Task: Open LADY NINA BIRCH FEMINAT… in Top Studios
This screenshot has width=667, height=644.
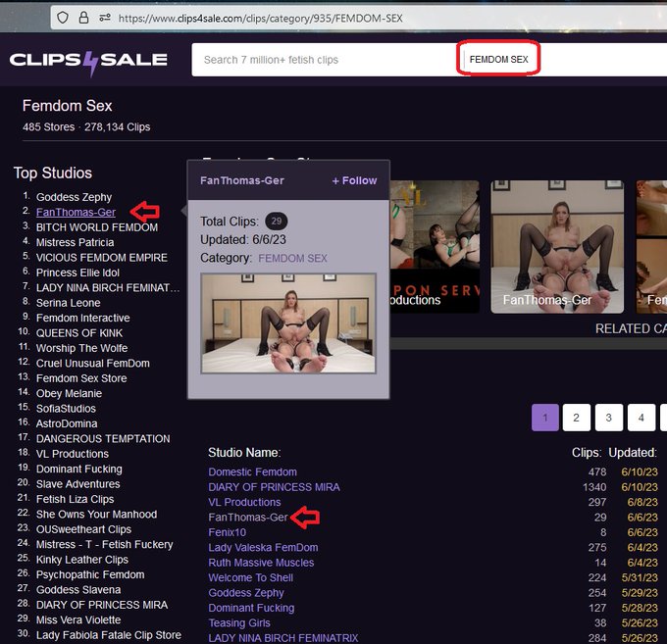Action: (108, 288)
